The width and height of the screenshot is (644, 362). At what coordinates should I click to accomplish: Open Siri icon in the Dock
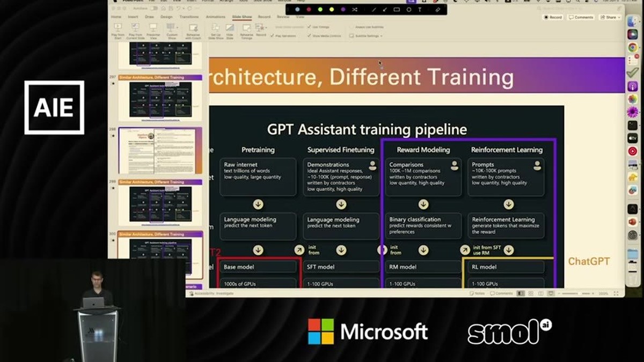tap(633, 34)
